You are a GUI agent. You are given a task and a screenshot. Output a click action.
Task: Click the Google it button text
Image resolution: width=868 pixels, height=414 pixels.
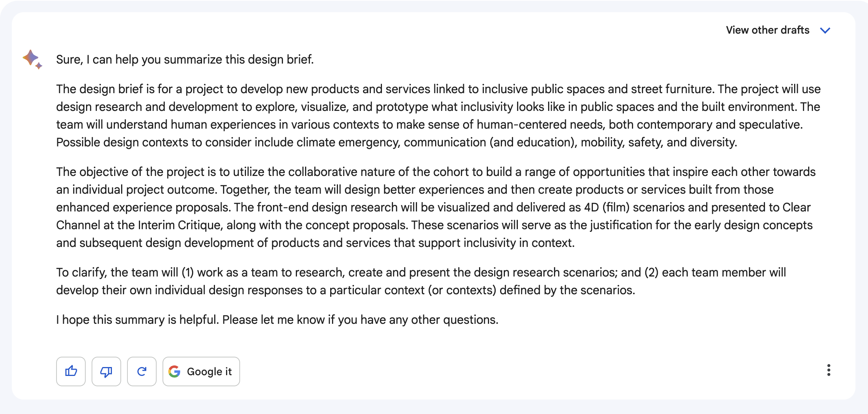pyautogui.click(x=209, y=371)
